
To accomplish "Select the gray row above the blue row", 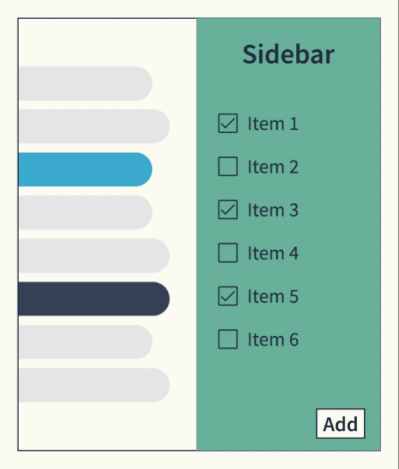I will (x=94, y=126).
